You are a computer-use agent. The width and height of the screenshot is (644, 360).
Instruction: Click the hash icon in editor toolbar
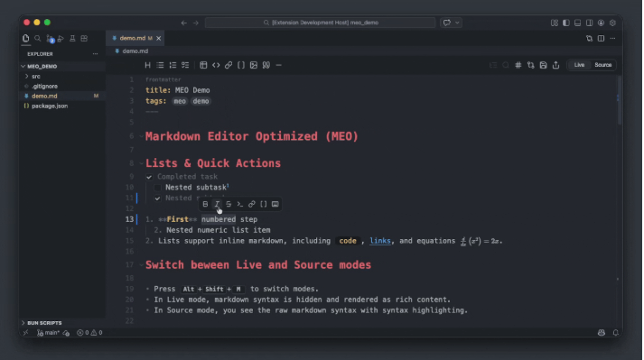coord(518,65)
